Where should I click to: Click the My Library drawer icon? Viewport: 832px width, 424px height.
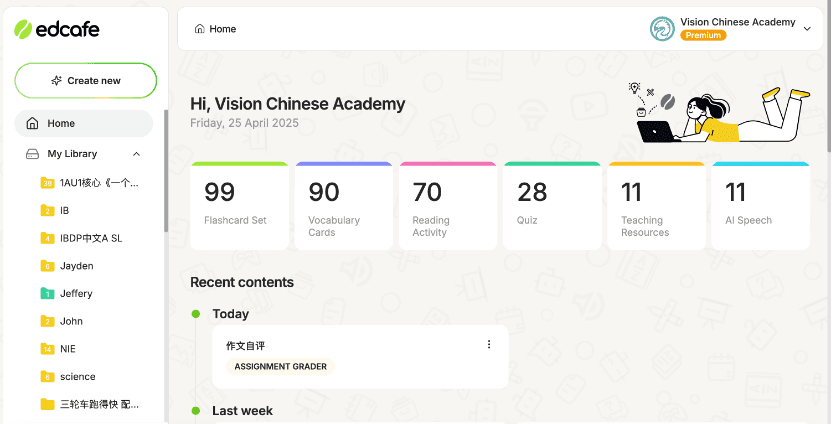(32, 154)
